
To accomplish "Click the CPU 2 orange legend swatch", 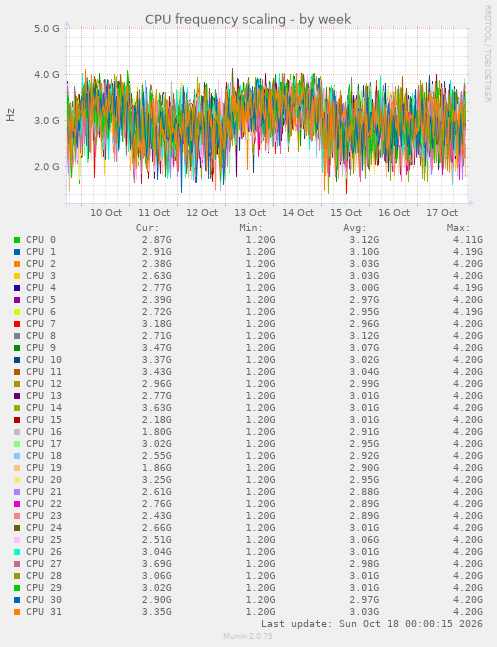I will (x=17, y=264).
